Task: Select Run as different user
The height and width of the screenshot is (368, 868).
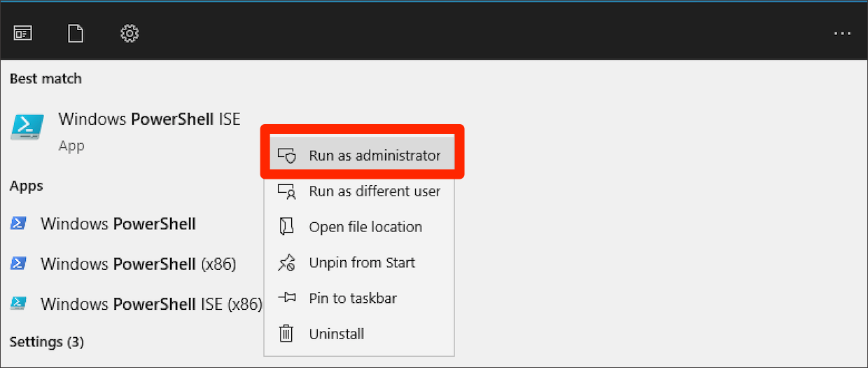Action: [x=374, y=191]
